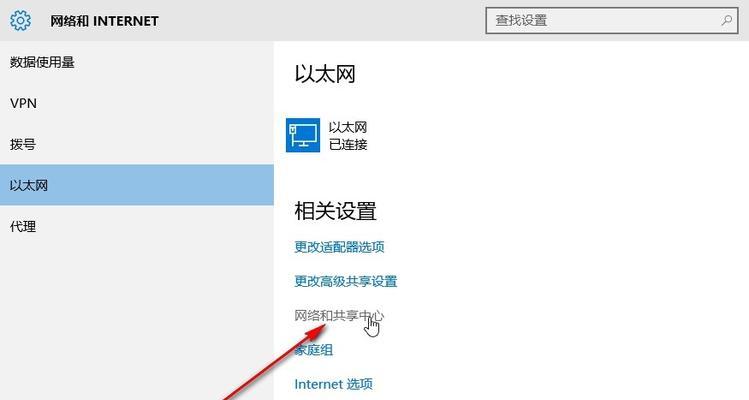Switch to the VPN section

23,103
